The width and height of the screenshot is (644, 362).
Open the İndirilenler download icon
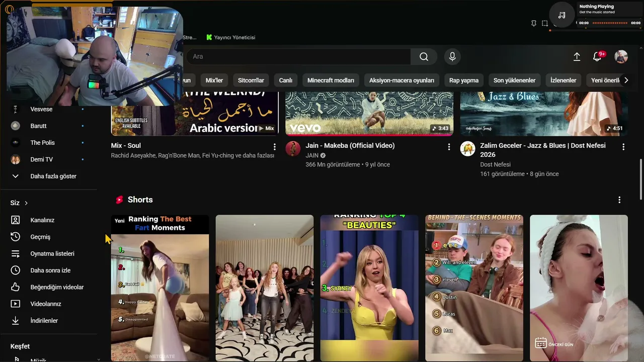coord(16,321)
